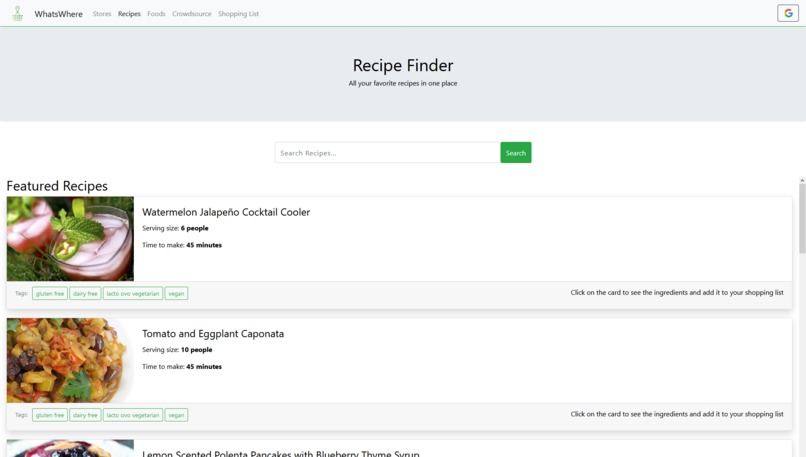Click the WhatsWhere basket logo icon

[x=17, y=13]
